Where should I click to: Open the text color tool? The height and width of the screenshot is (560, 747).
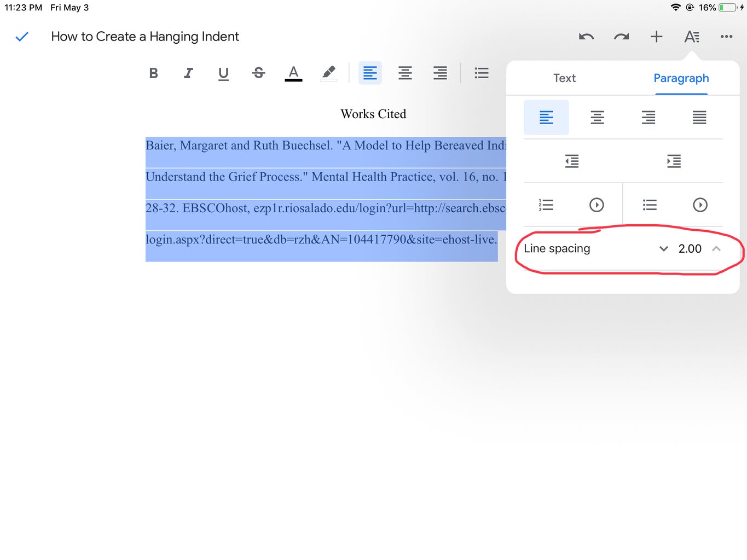tap(293, 73)
